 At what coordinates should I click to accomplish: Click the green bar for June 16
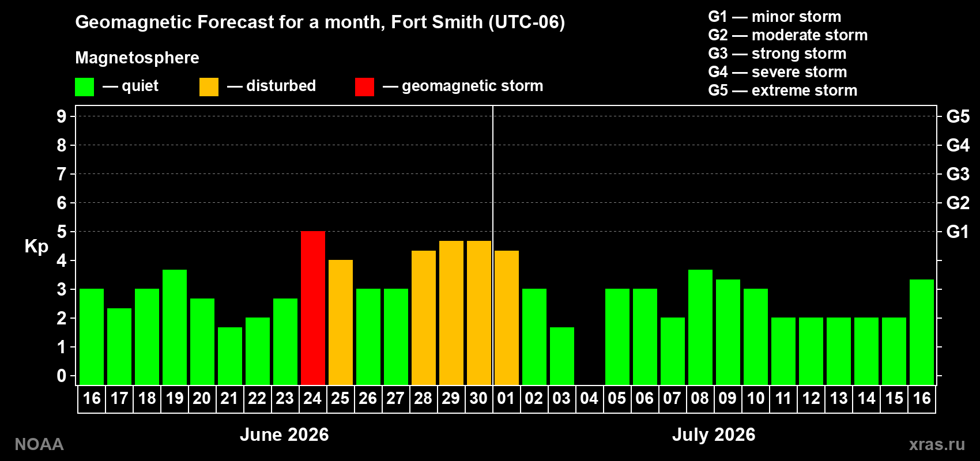pyautogui.click(x=92, y=337)
